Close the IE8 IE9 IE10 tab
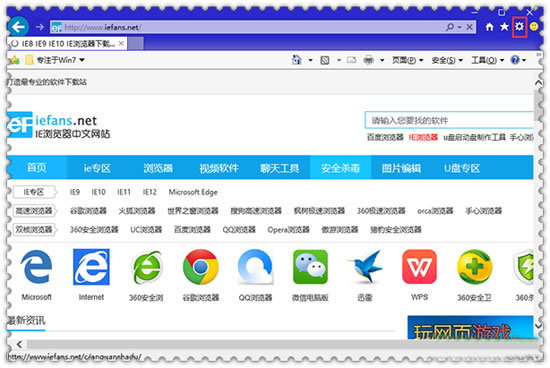Image resolution: width=550 pixels, height=368 pixels. pos(121,44)
